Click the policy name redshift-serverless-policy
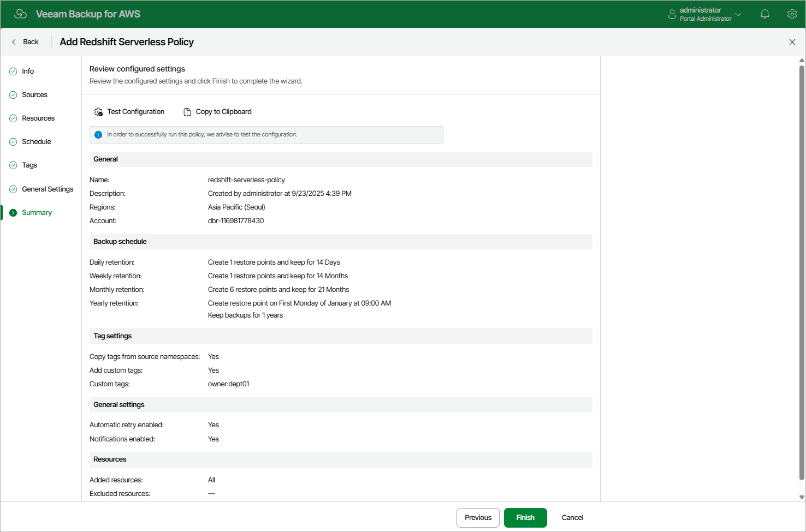 point(246,180)
